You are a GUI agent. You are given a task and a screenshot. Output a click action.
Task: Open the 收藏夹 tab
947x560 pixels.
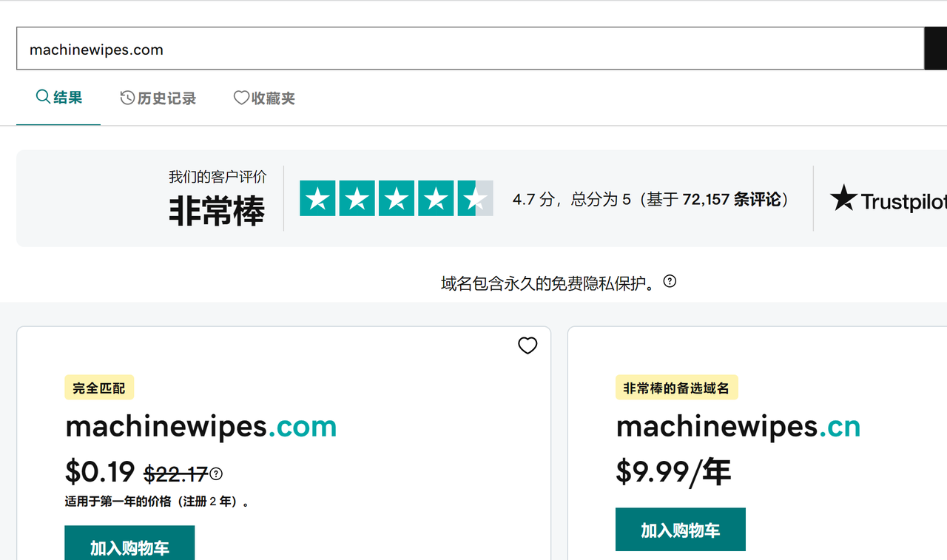click(x=264, y=98)
